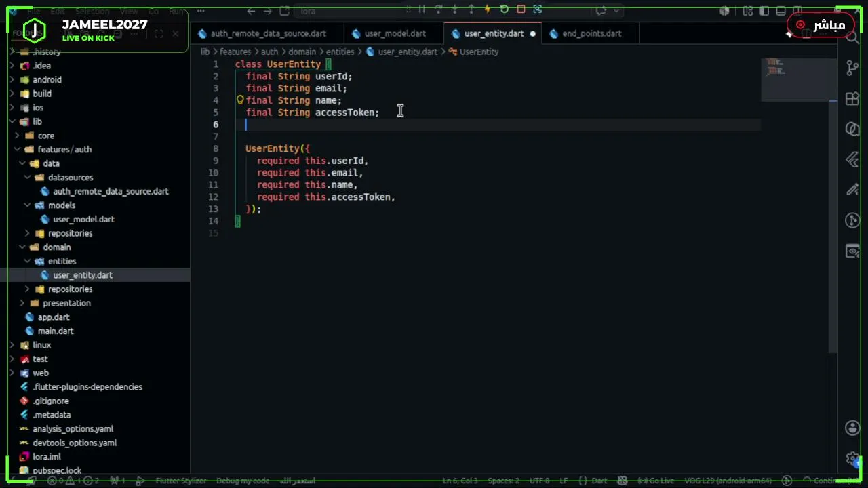Open the Flutter sidebar icon

[852, 160]
